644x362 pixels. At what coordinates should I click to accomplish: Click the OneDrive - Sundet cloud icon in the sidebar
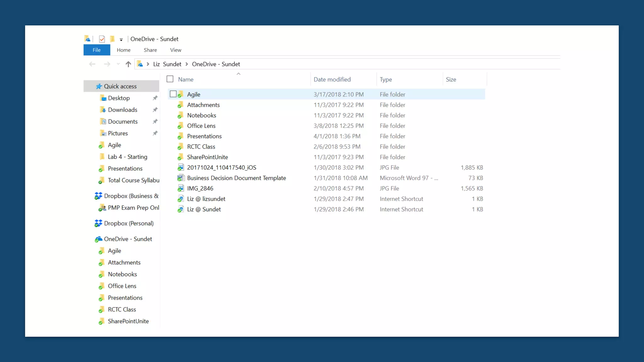98,239
